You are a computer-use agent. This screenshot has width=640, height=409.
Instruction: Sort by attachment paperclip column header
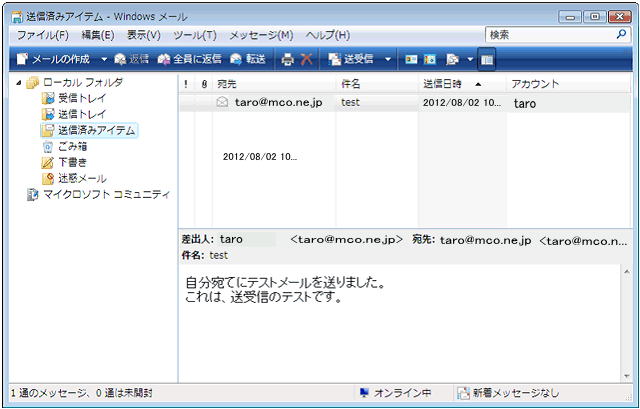pos(204,84)
